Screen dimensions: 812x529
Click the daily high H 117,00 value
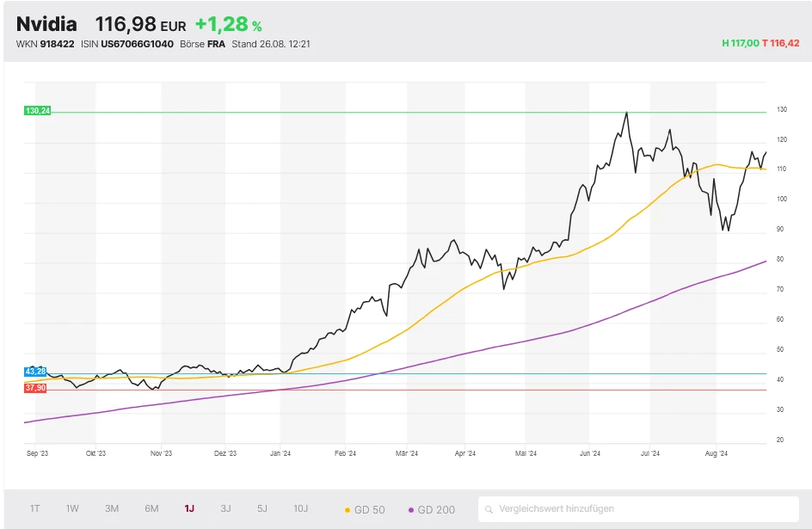740,44
